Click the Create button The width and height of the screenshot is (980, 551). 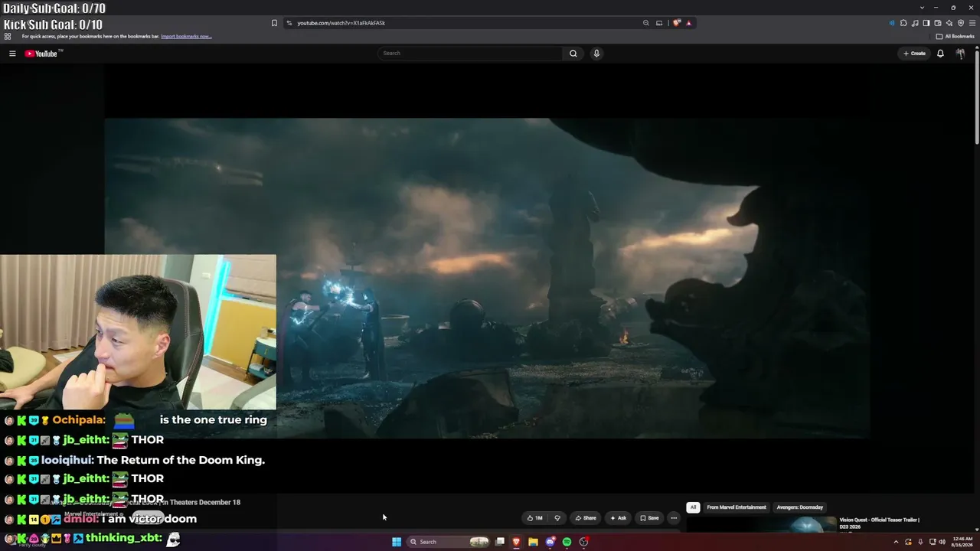tap(914, 54)
